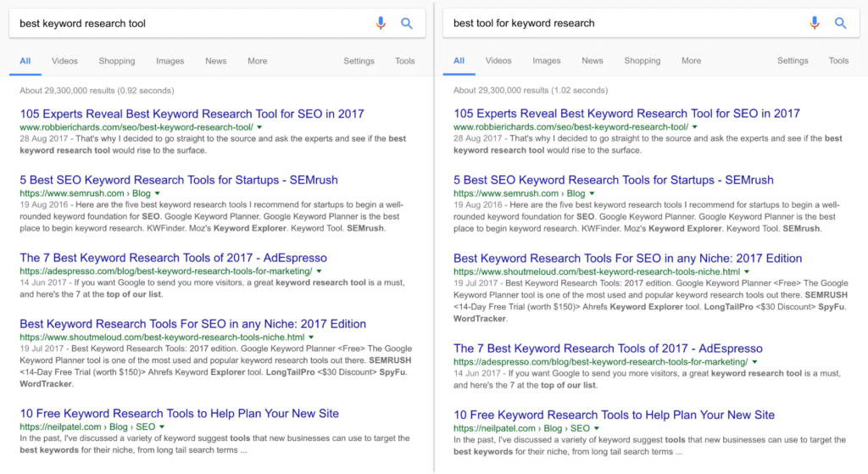The image size is (868, 474).
Task: Open dropdown arrow beside adespresso.com URL in left results
Action: click(319, 271)
